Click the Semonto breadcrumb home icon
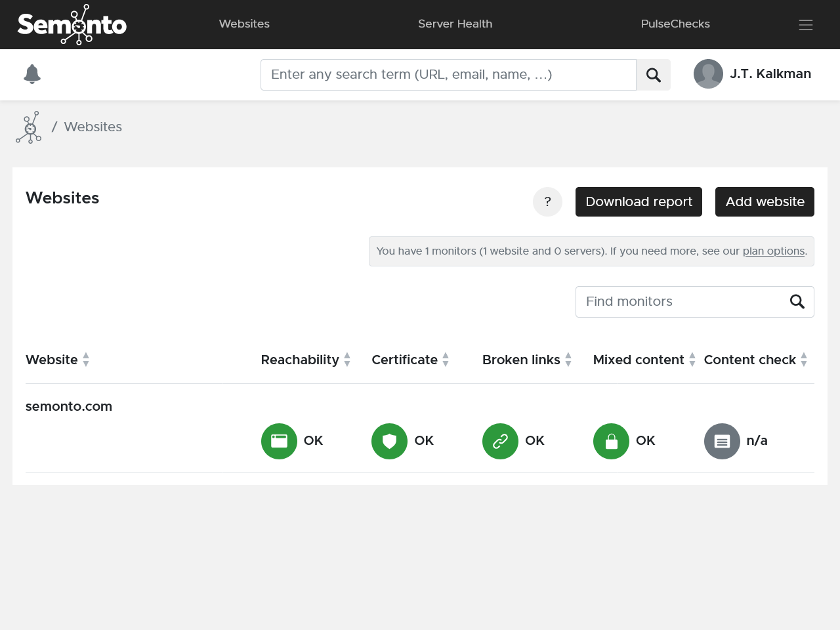This screenshot has width=840, height=630. point(29,127)
